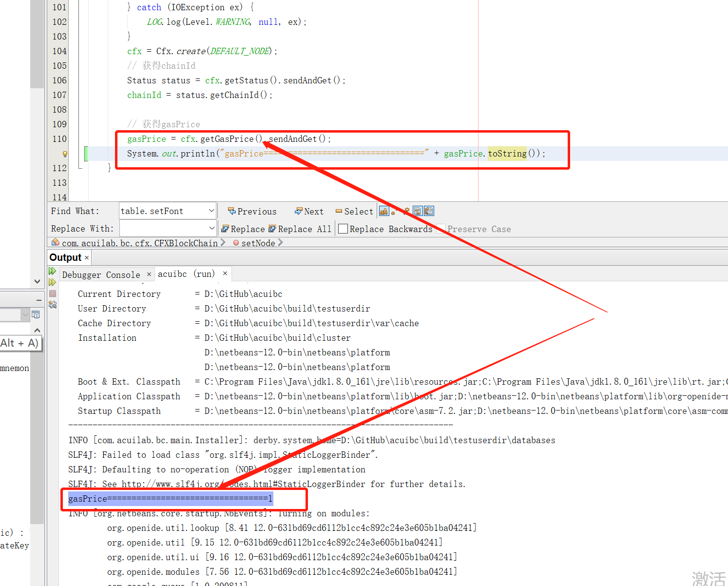728x586 pixels.
Task: Toggle Match Case (aA) search option
Action: click(x=384, y=211)
